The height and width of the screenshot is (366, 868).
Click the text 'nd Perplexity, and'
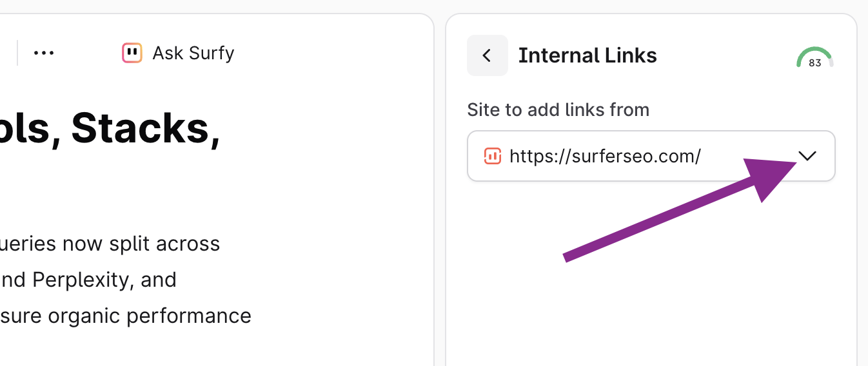[x=88, y=280]
